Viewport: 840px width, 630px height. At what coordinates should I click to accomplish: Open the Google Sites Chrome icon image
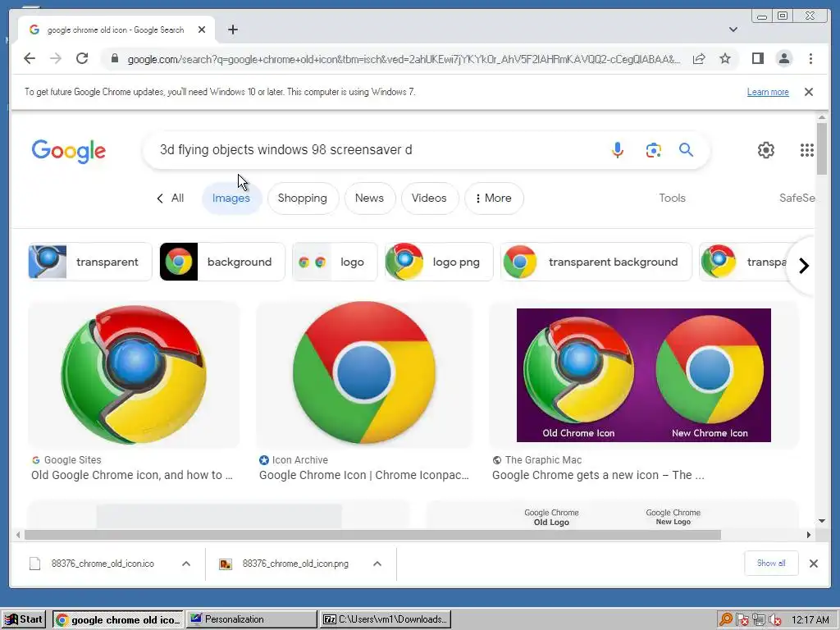134,374
